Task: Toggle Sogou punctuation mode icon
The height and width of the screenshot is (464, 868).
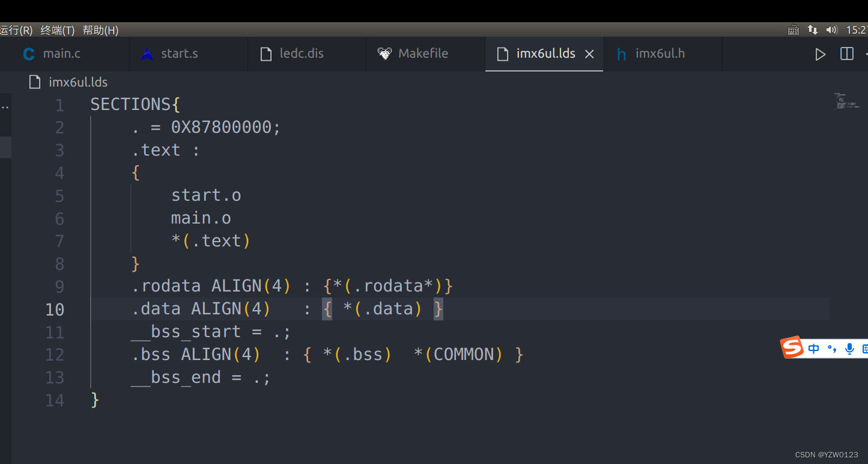Action: pos(832,349)
